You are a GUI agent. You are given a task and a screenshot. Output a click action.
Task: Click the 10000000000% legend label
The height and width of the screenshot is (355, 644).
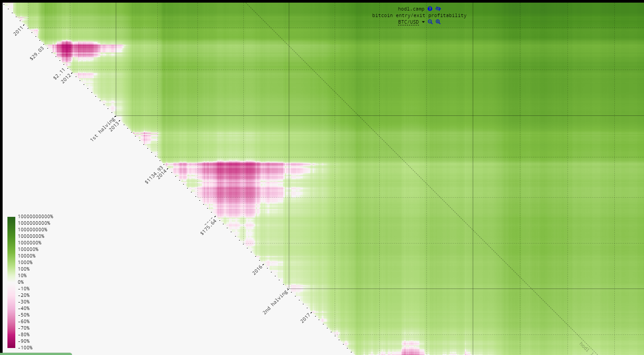tap(35, 216)
